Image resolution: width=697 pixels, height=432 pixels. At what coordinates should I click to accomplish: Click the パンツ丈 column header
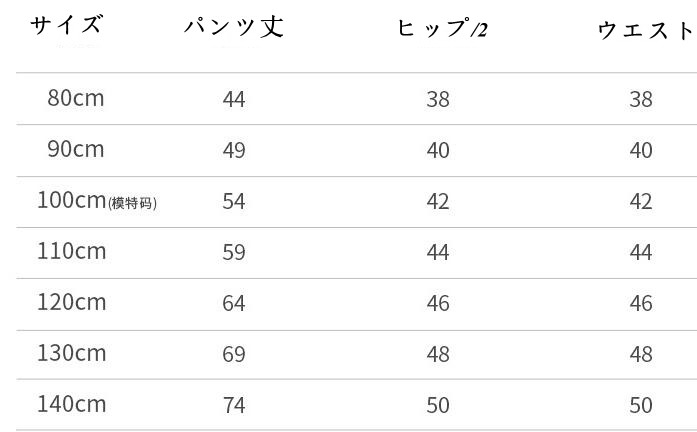pyautogui.click(x=234, y=27)
